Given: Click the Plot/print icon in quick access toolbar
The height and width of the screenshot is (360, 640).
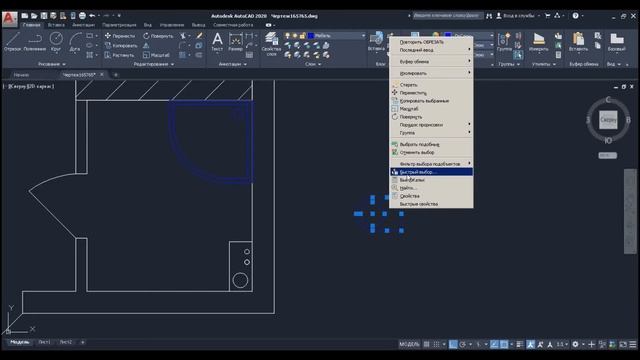Looking at the screenshot, I should click(82, 16).
